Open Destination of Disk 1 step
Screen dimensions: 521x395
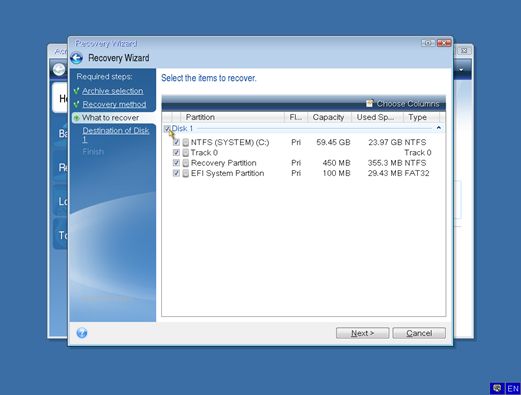[116, 135]
